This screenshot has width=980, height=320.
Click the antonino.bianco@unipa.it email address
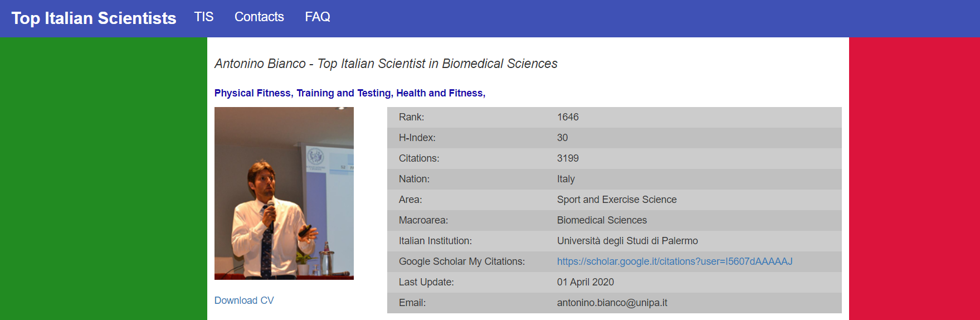612,303
